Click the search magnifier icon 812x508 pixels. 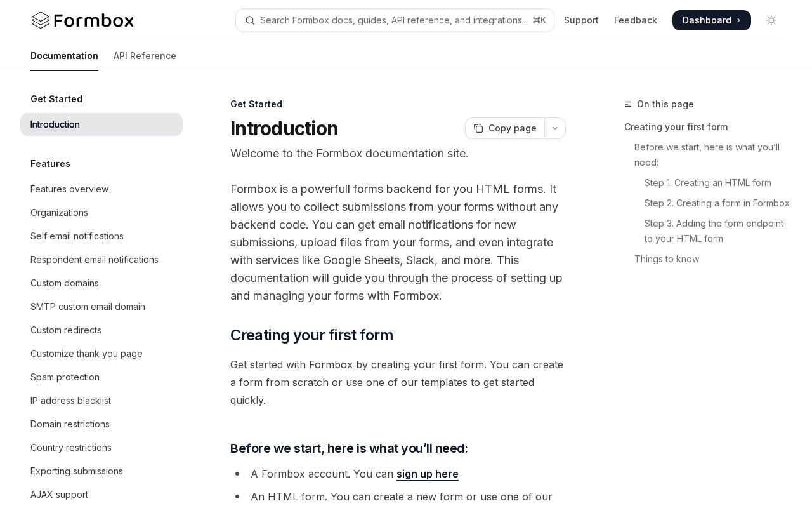click(250, 20)
